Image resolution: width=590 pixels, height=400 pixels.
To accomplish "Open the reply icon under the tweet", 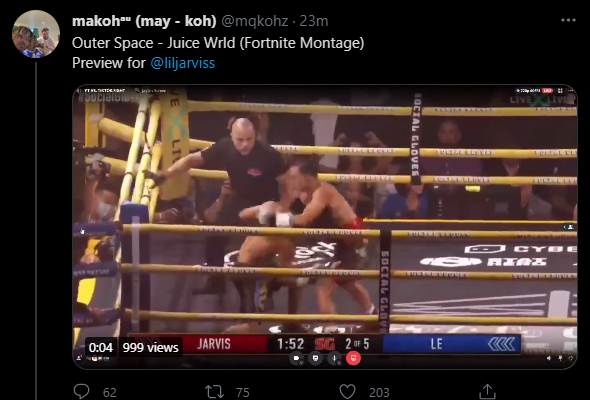I will click(81, 391).
